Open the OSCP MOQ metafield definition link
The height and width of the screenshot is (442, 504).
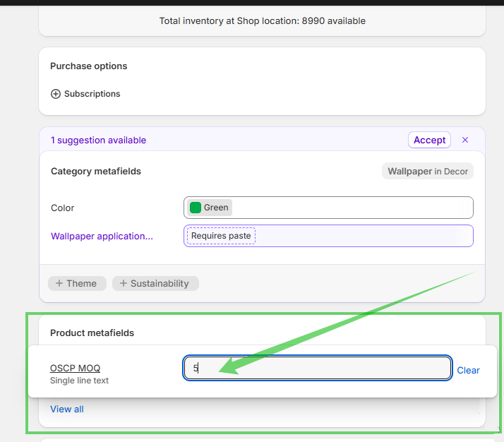75,368
